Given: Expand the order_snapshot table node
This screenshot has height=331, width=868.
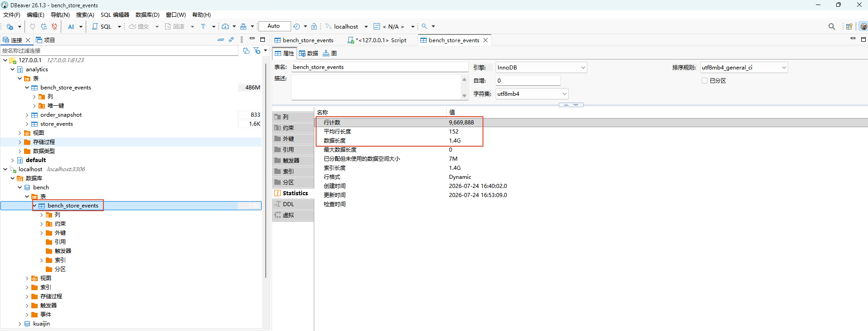Looking at the screenshot, I should pyautogui.click(x=27, y=115).
